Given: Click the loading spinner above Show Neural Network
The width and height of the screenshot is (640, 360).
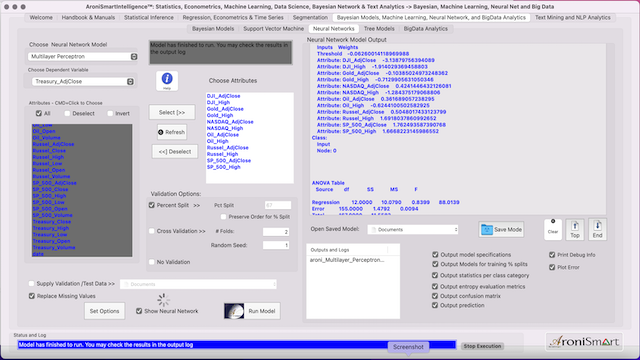Looking at the screenshot, I should tap(164, 300).
